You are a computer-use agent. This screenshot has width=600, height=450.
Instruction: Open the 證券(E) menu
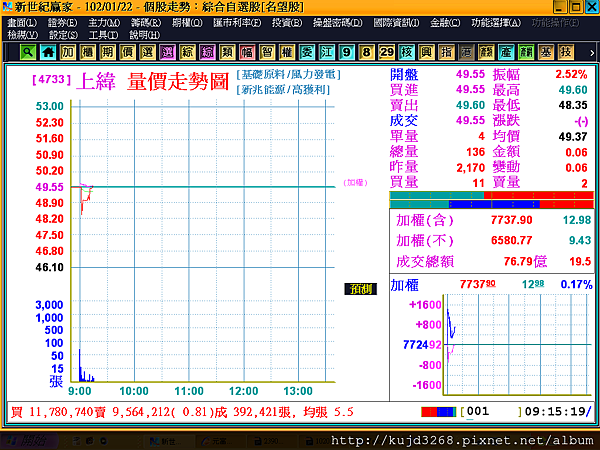coord(62,23)
